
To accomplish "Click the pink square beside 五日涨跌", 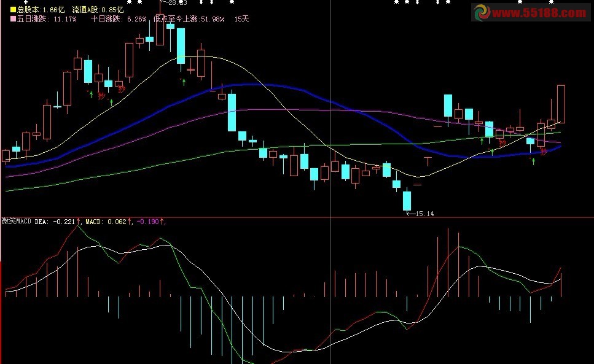I will [14, 19].
